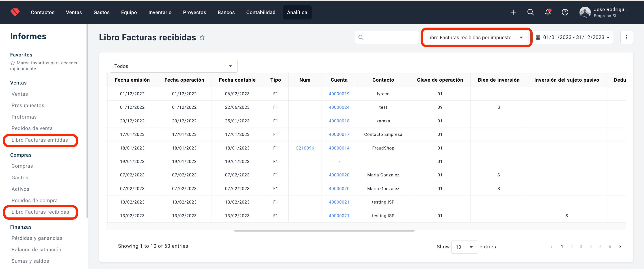644x269 pixels.
Task: Go to previous page arrow
Action: (551, 247)
